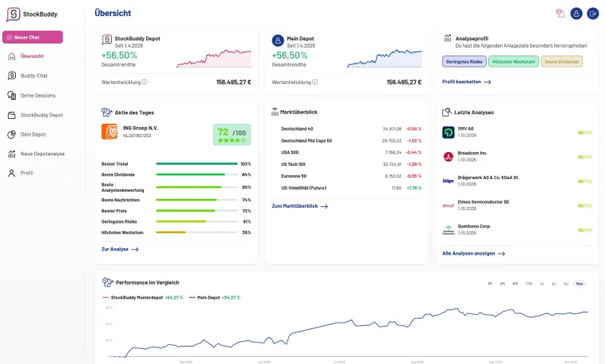Click info icon beside StockBuddy Depot Wertentwicklung
The image size is (605, 364).
click(x=145, y=82)
